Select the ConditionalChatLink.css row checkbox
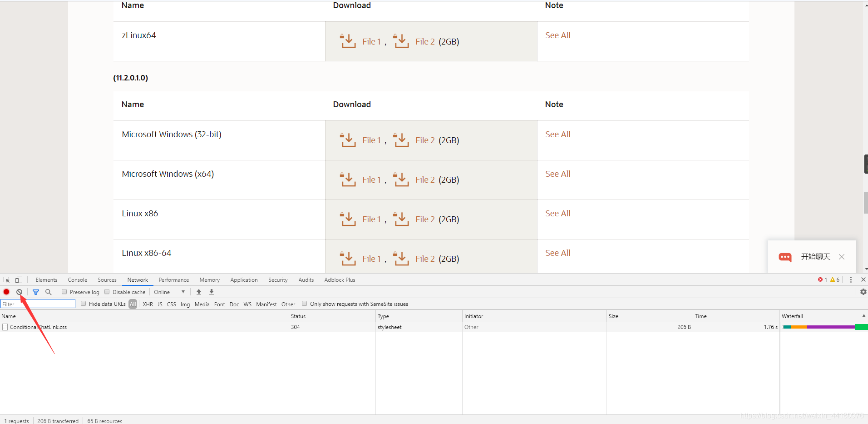Viewport: 868px width, 424px height. [5, 327]
